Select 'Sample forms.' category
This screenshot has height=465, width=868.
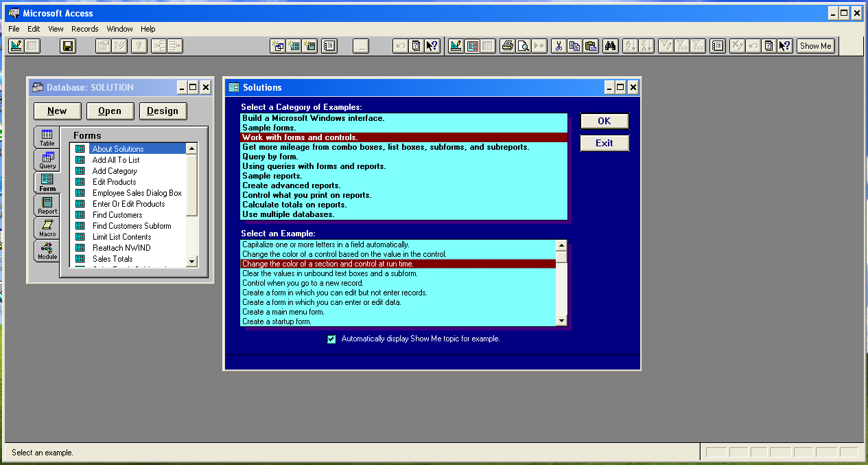point(404,128)
